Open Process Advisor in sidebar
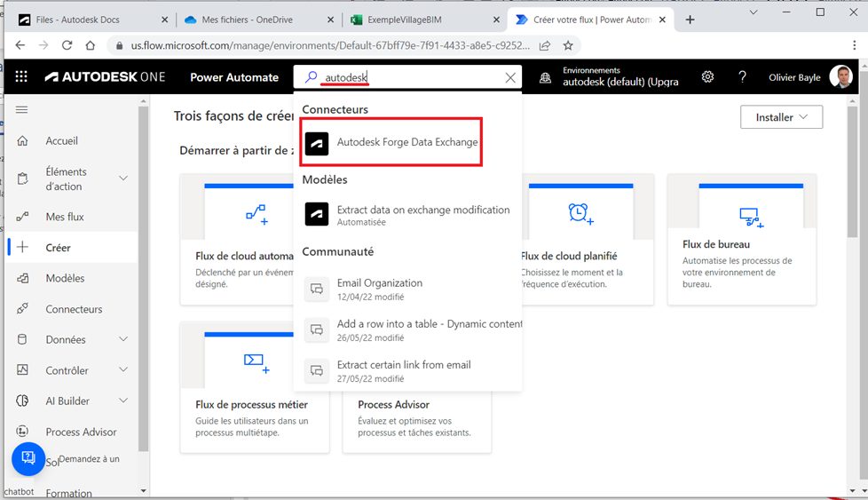Screen dimensions: 868x500 81,432
